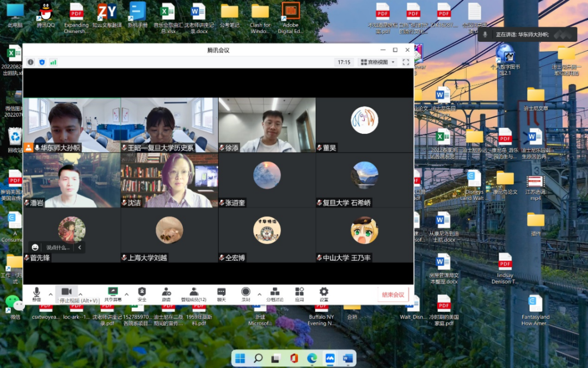The height and width of the screenshot is (368, 588).
Task: Click the Windows Start button on taskbar
Action: click(x=240, y=359)
